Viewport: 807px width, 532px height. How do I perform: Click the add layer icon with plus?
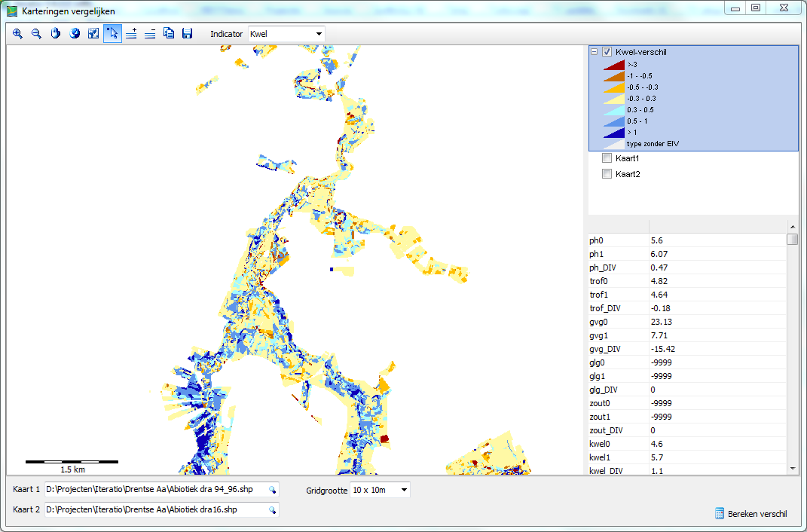[x=131, y=34]
